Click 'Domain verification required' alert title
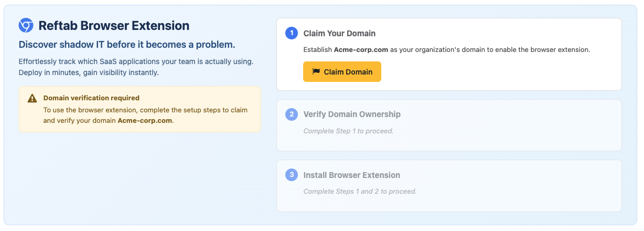The image size is (644, 231). tap(91, 98)
